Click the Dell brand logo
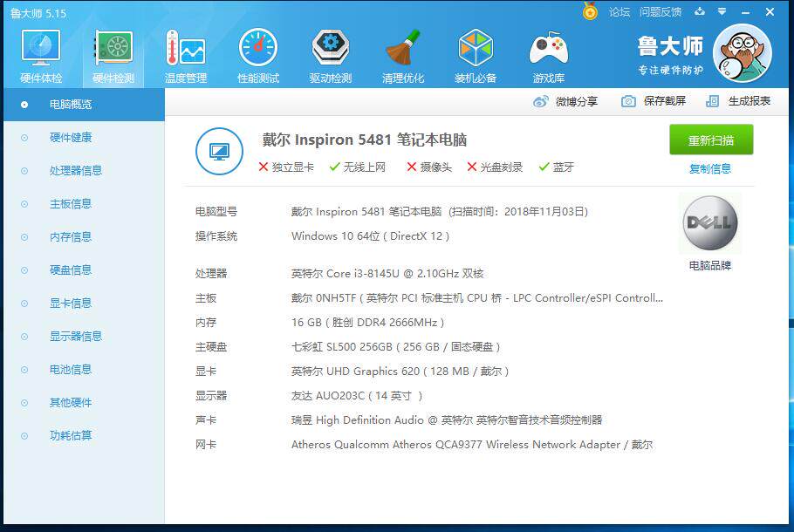 [x=710, y=222]
